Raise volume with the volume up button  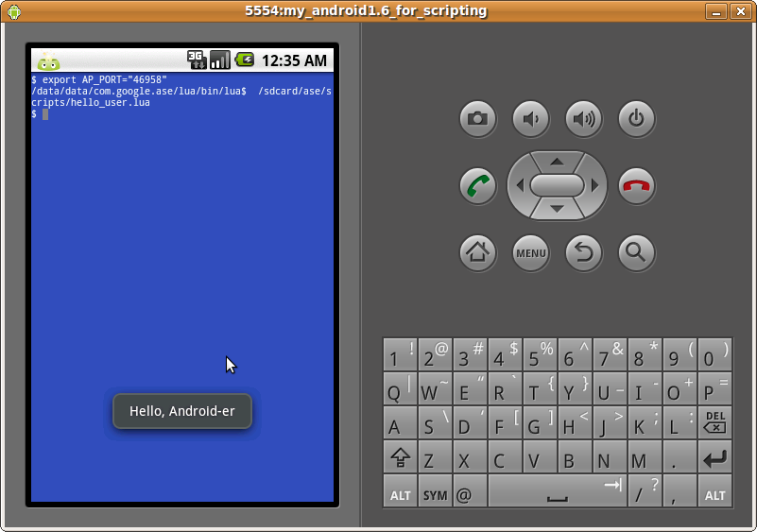click(x=584, y=119)
